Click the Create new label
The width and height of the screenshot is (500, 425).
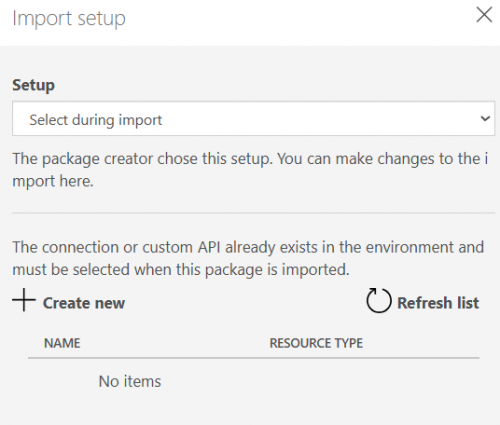pos(84,303)
